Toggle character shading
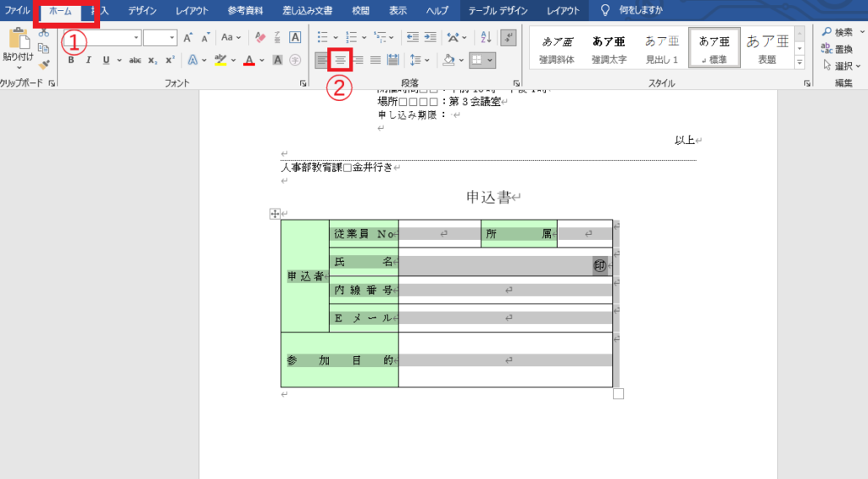 (277, 60)
